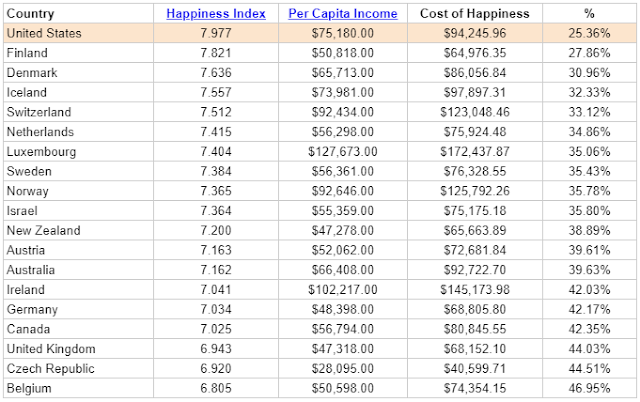This screenshot has width=640, height=402.
Task: Open the Happiness Index link
Action: [x=216, y=13]
